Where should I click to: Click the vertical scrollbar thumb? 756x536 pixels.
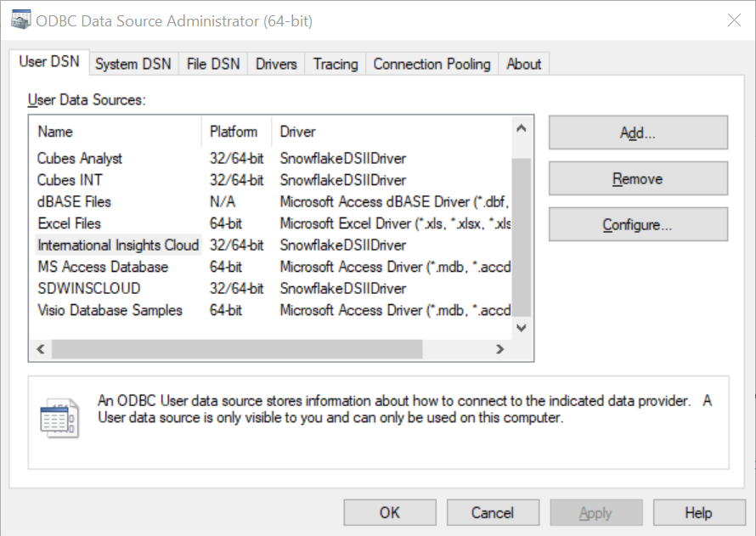pos(522,237)
